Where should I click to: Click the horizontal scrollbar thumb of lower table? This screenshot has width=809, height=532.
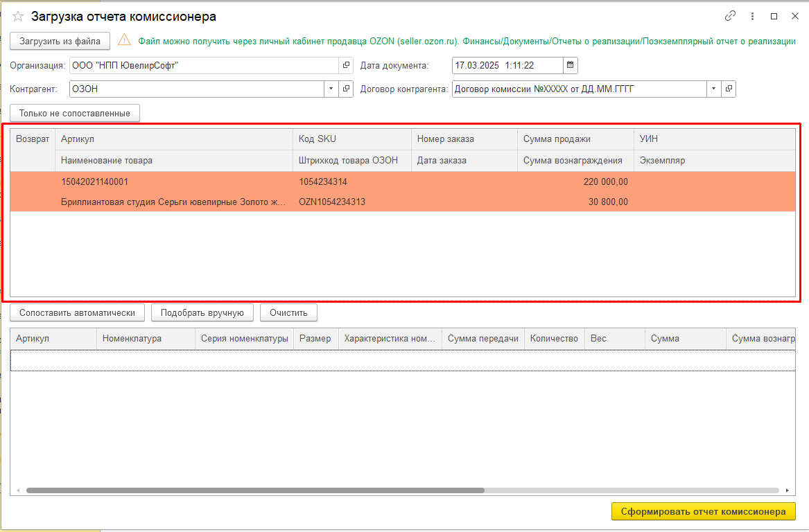coord(255,490)
